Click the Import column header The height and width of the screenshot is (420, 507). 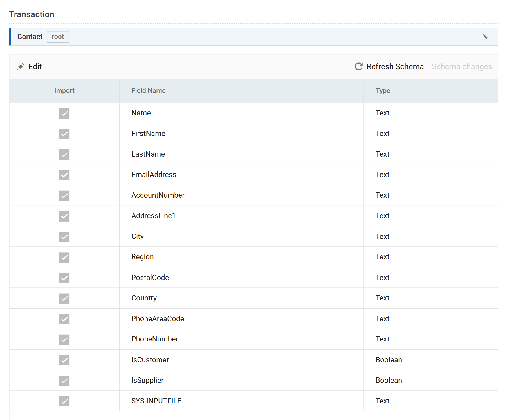point(64,91)
